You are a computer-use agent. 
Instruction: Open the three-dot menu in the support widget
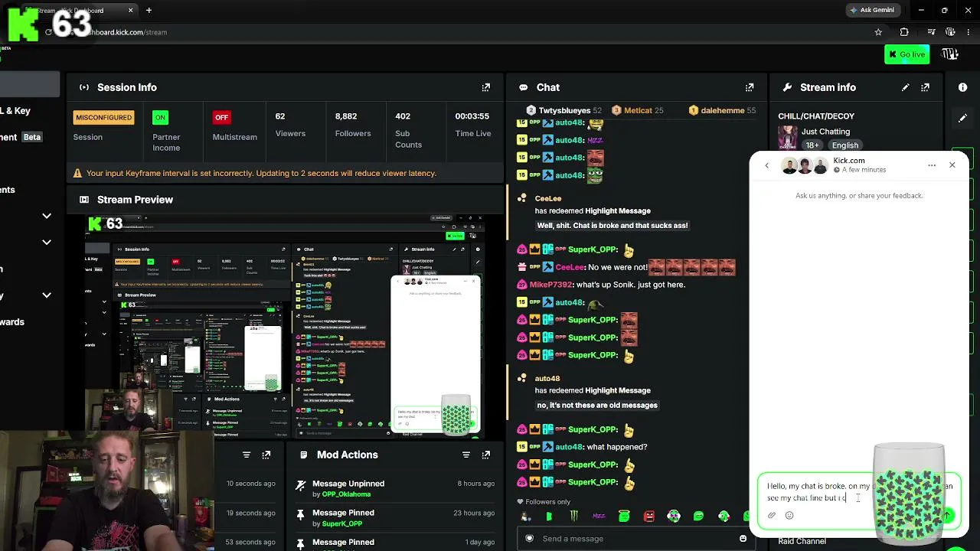[932, 165]
